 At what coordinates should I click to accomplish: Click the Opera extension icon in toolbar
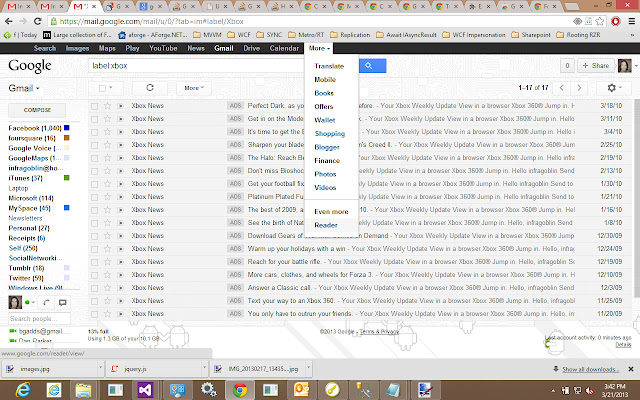pos(616,21)
